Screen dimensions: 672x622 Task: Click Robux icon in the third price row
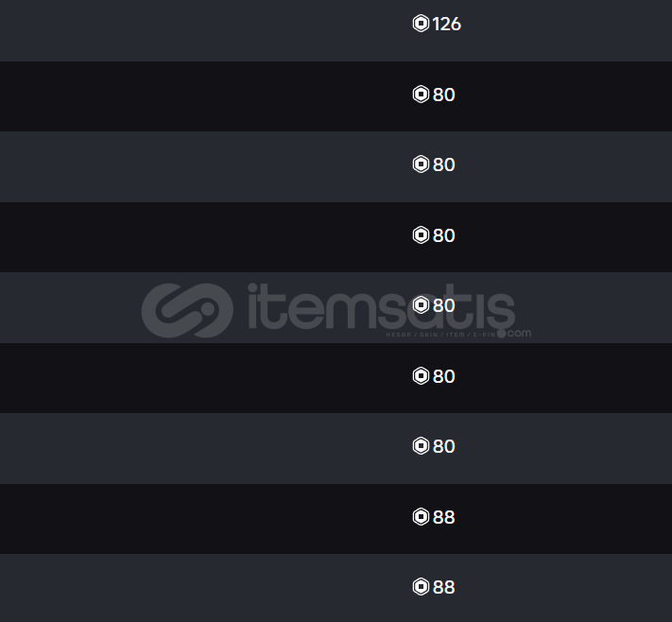click(x=421, y=164)
